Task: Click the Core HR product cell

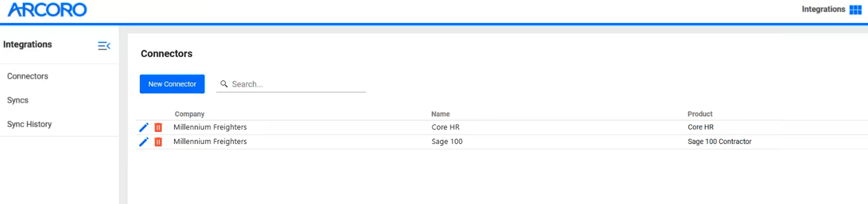Action: [700, 127]
